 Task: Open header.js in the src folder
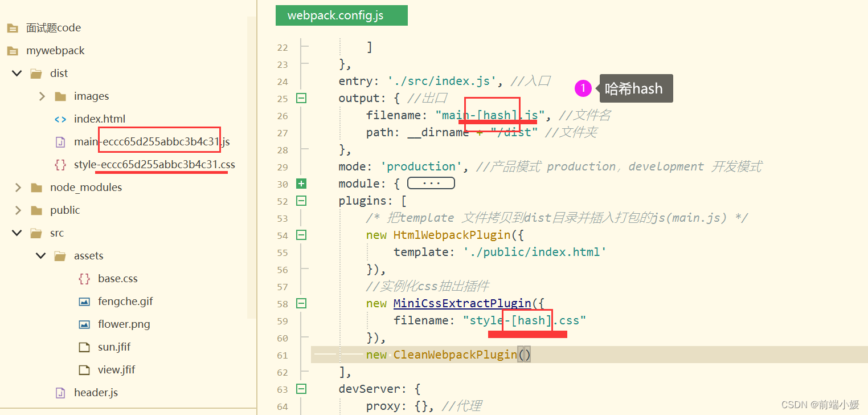pos(96,393)
